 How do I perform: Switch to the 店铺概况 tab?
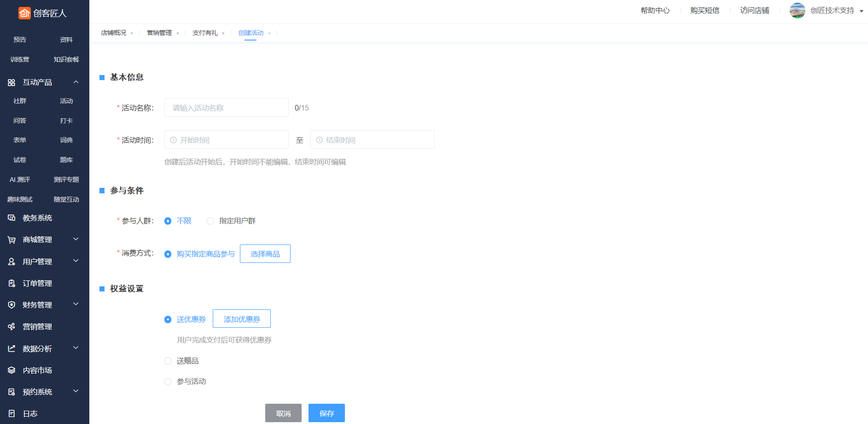tap(113, 33)
